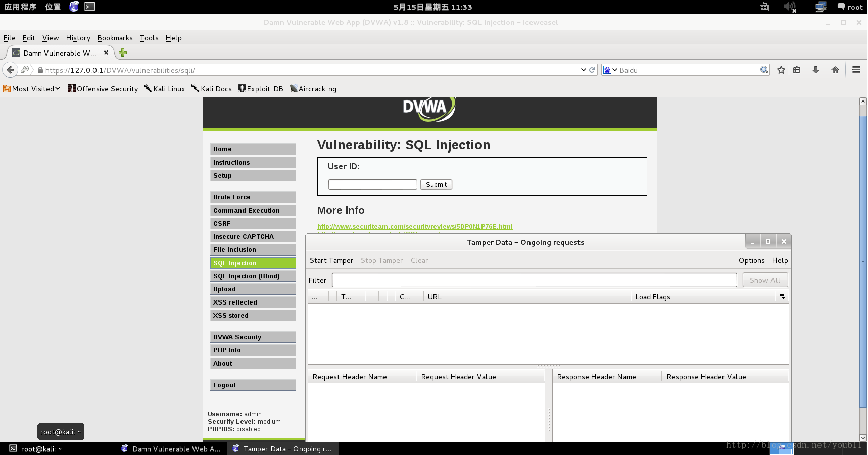
Task: Go to DVWA Home page
Action: point(253,149)
